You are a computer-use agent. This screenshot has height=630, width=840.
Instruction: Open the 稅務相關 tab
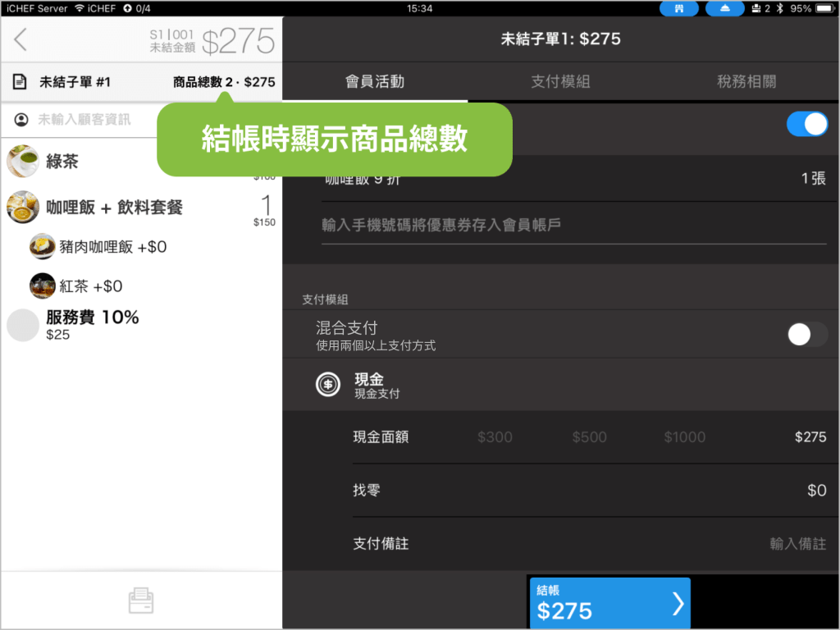point(746,82)
